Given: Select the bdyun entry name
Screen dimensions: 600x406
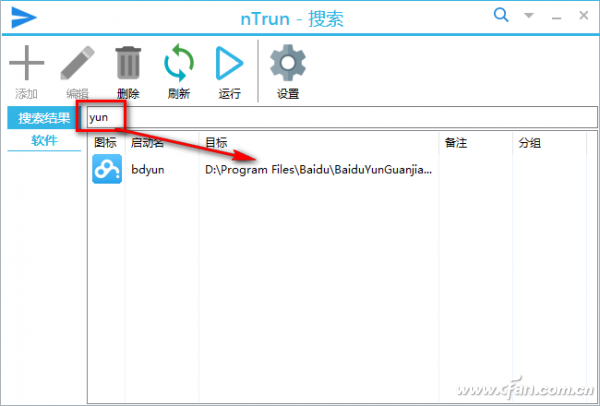Looking at the screenshot, I should tap(148, 170).
